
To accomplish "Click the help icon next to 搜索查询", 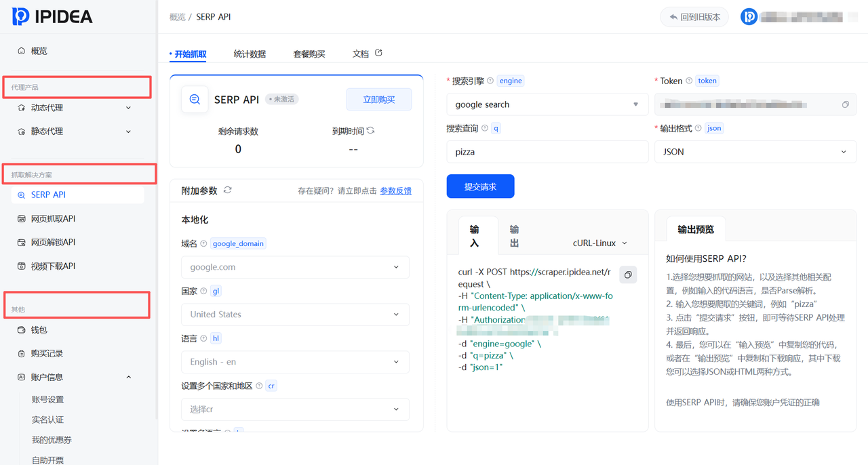I will (484, 128).
